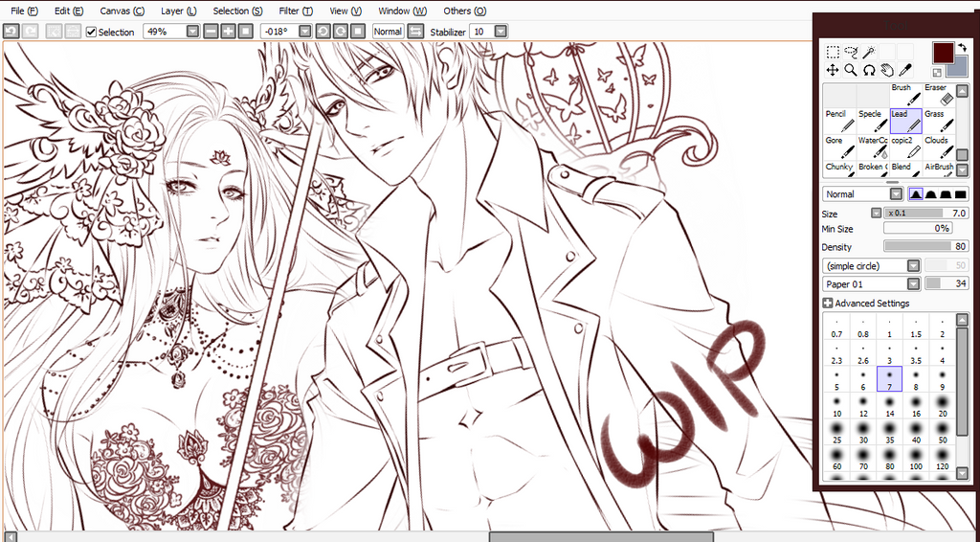This screenshot has height=542, width=980.
Task: Open the Layer menu
Action: point(179,11)
